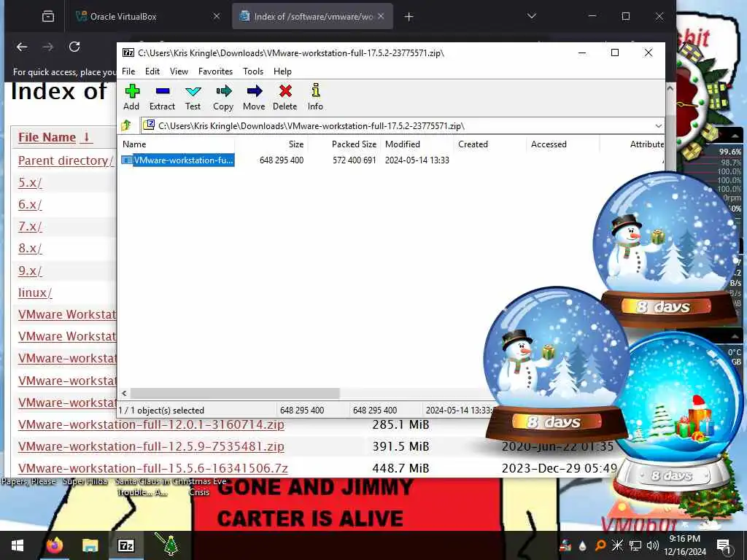Click the 572 400 691 packed size cell

pos(355,160)
